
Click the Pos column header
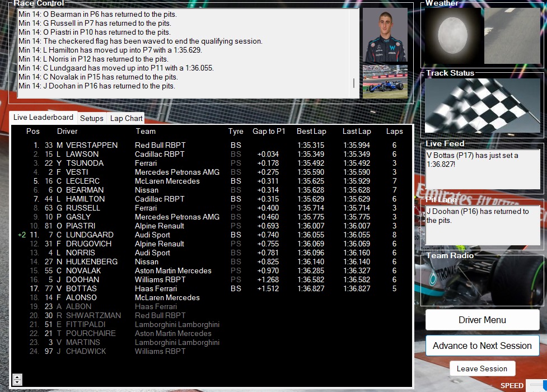(33, 131)
